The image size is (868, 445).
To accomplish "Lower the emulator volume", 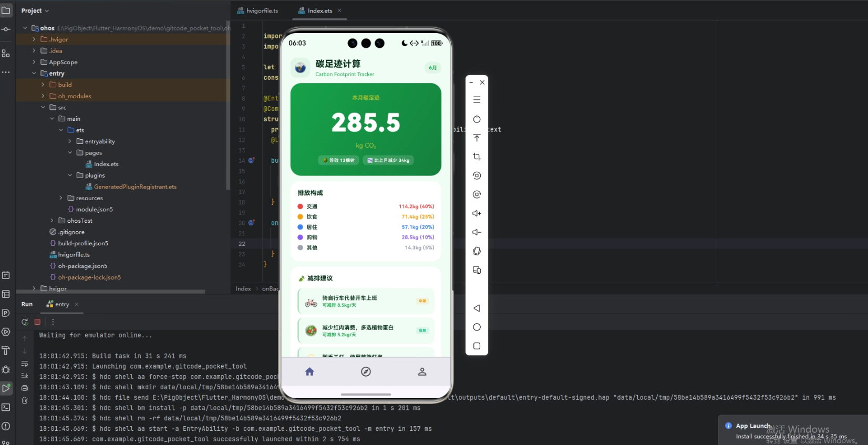I will coord(477,232).
